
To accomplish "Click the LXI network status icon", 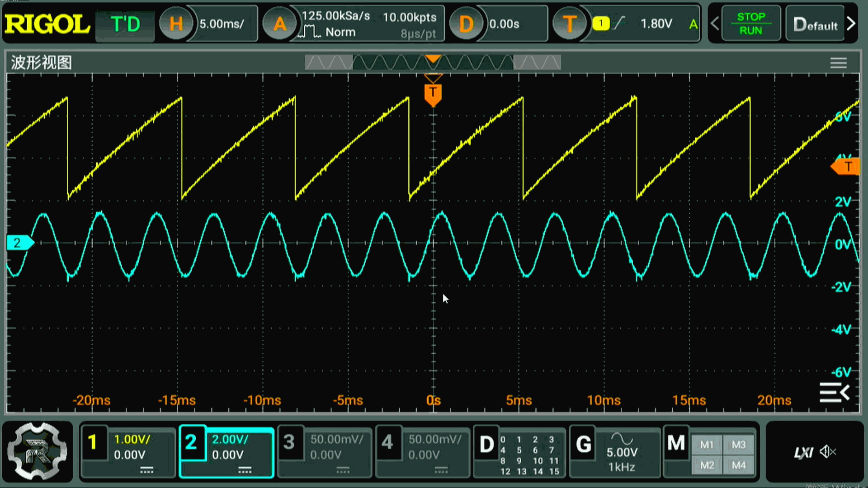I will tap(803, 452).
